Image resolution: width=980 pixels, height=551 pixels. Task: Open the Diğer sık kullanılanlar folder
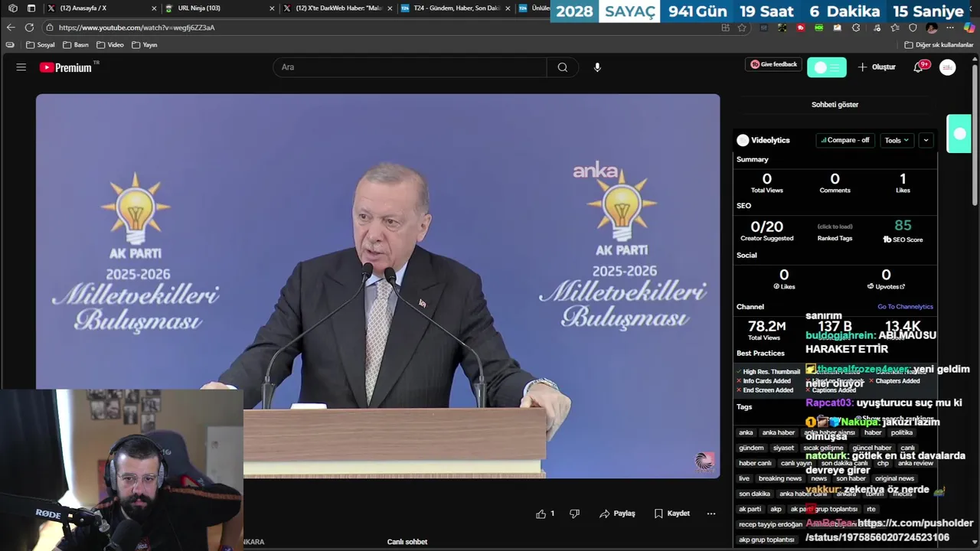coord(939,45)
